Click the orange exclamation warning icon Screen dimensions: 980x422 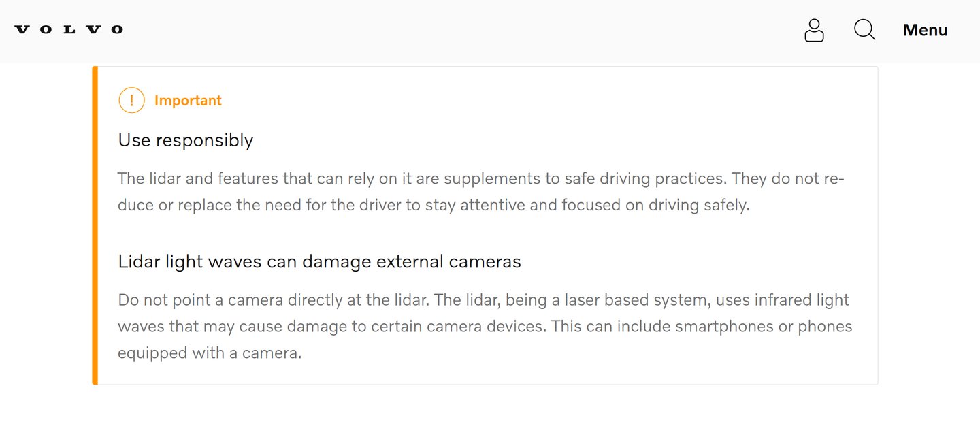point(131,100)
